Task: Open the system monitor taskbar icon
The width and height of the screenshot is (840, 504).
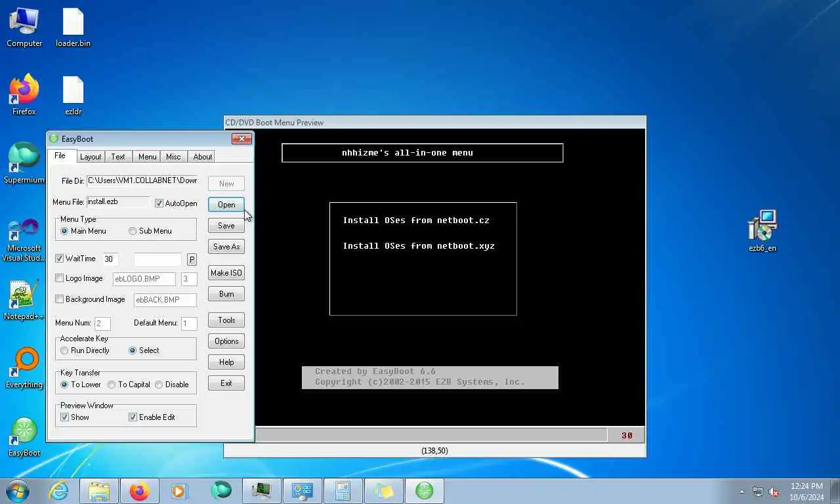Action: pyautogui.click(x=262, y=491)
